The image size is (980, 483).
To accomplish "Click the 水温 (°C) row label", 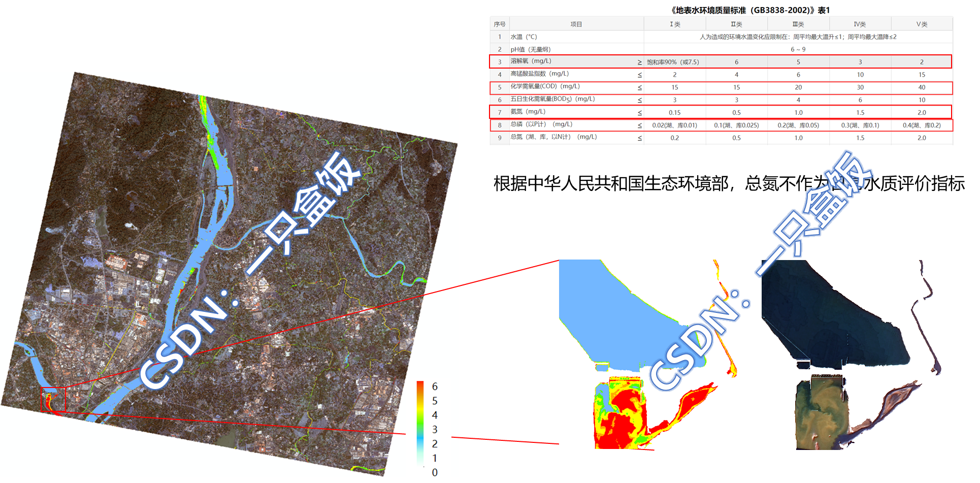I will (x=524, y=37).
